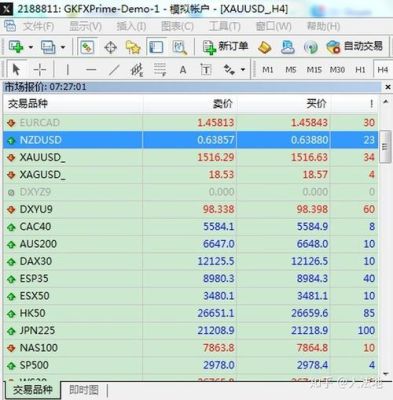Screen dimensions: 393x400
Task: Switch to H1 timeframe
Action: [360, 70]
